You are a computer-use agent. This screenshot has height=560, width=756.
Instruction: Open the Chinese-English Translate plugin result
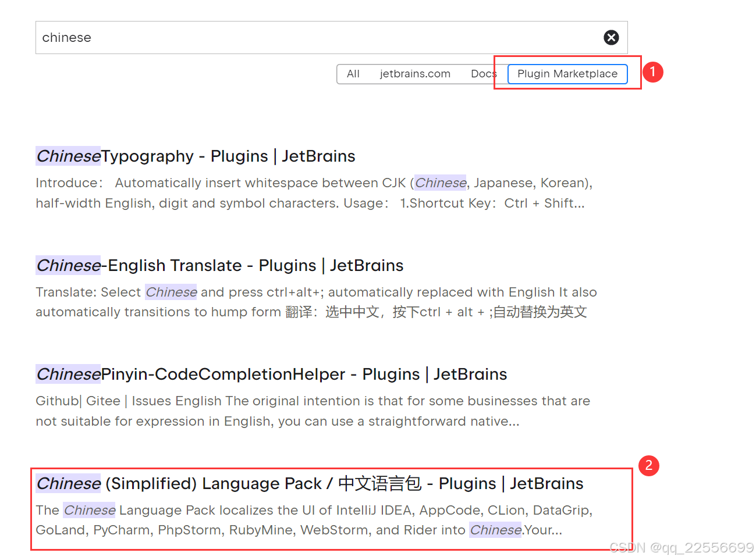click(219, 265)
